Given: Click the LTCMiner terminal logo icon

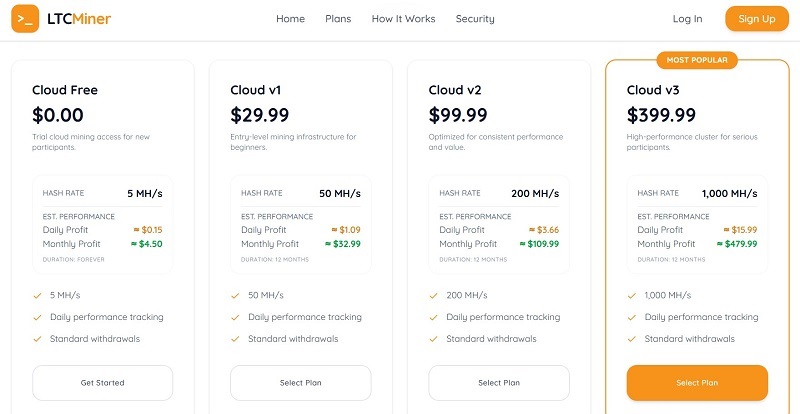Looking at the screenshot, I should pyautogui.click(x=25, y=19).
